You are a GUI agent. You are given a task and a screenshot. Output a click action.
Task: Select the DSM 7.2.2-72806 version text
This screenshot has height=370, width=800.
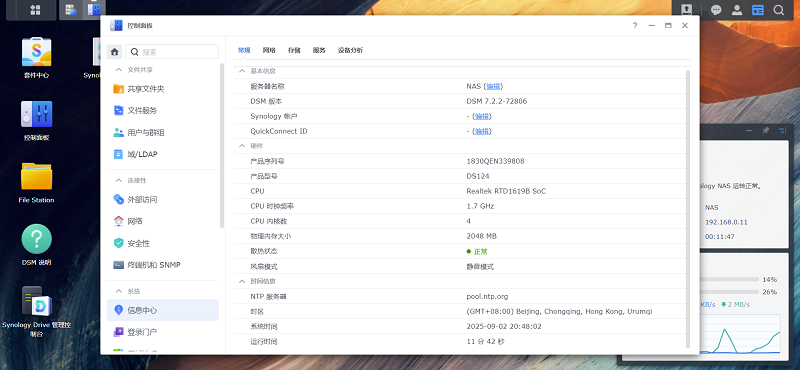pos(496,101)
